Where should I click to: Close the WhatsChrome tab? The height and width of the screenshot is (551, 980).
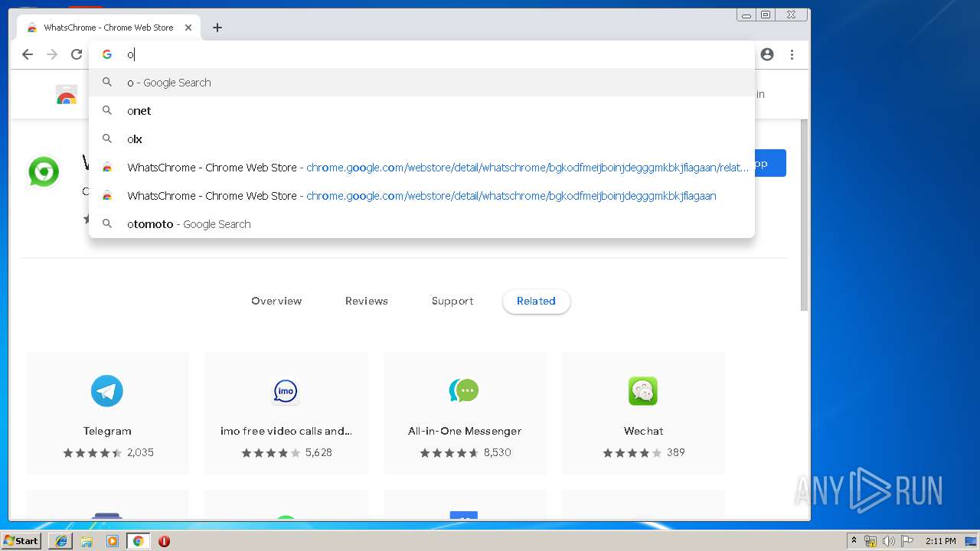tap(188, 28)
